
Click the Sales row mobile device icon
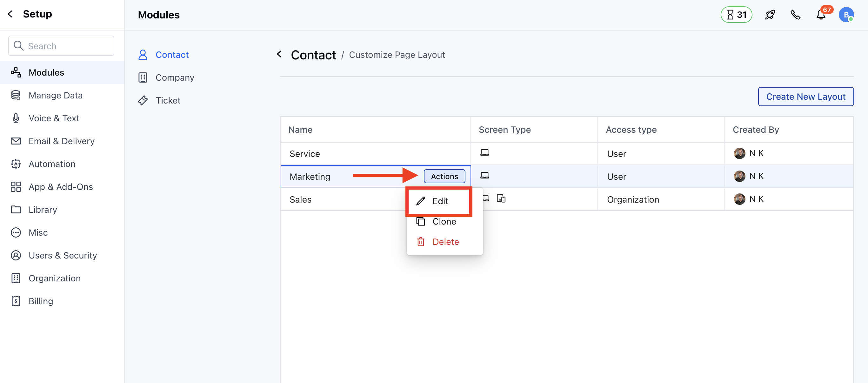[x=501, y=199]
